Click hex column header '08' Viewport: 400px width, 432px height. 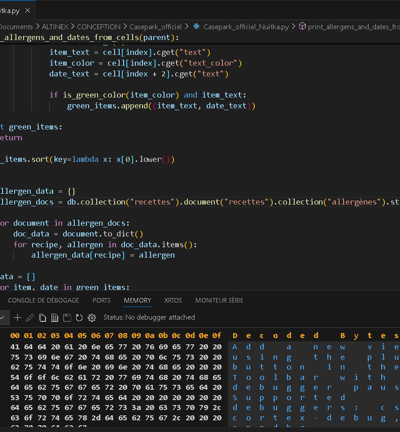pyautogui.click(x=123, y=336)
